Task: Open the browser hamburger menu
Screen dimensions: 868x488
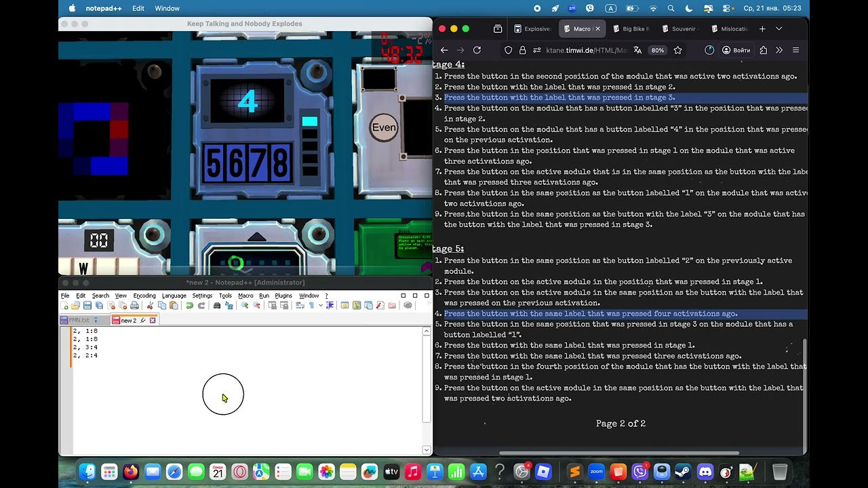Action: click(795, 50)
